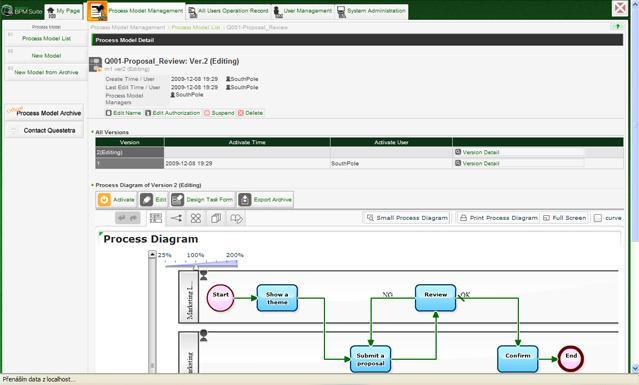Image resolution: width=639 pixels, height=385 pixels.
Task: Click the End event node
Action: click(x=571, y=359)
